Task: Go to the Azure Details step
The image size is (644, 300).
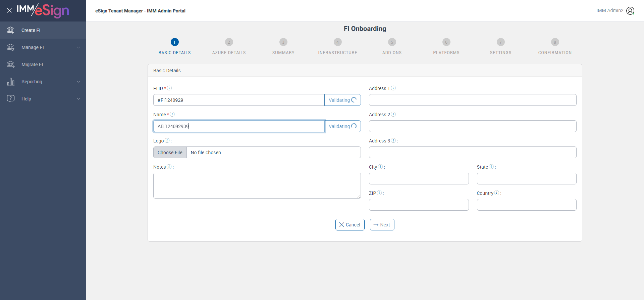Action: (229, 42)
